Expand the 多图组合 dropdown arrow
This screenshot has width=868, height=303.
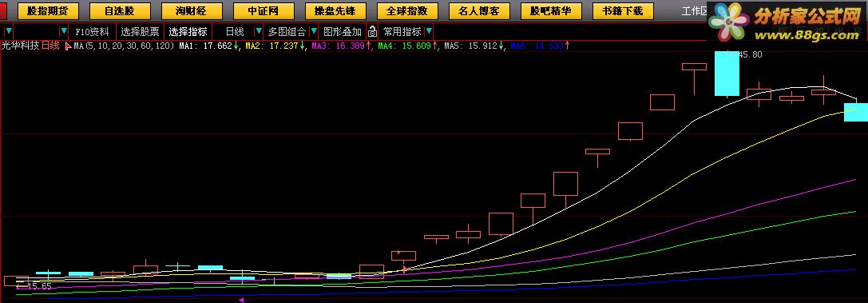(x=314, y=31)
